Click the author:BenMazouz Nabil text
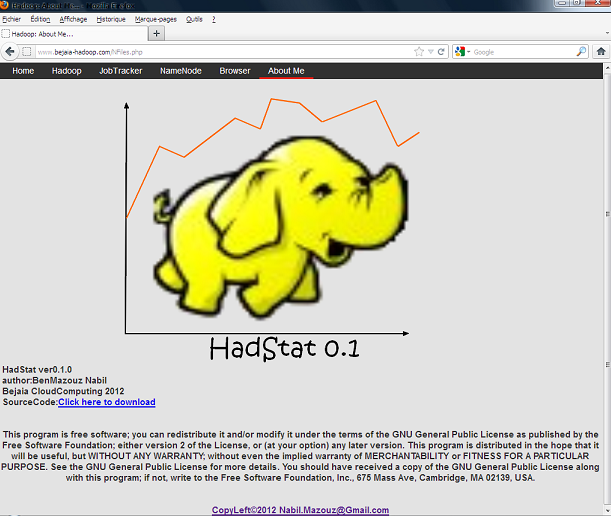The image size is (611, 516). (55, 380)
